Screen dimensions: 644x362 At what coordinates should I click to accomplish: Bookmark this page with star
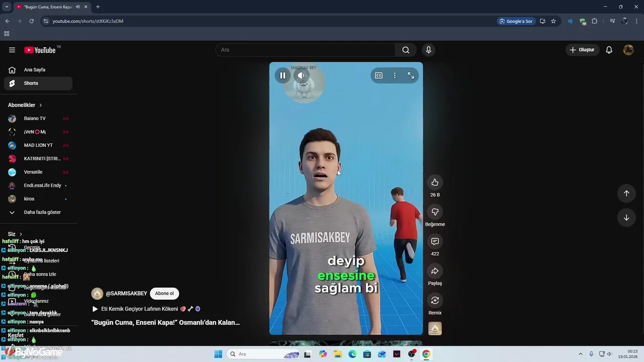tap(553, 21)
